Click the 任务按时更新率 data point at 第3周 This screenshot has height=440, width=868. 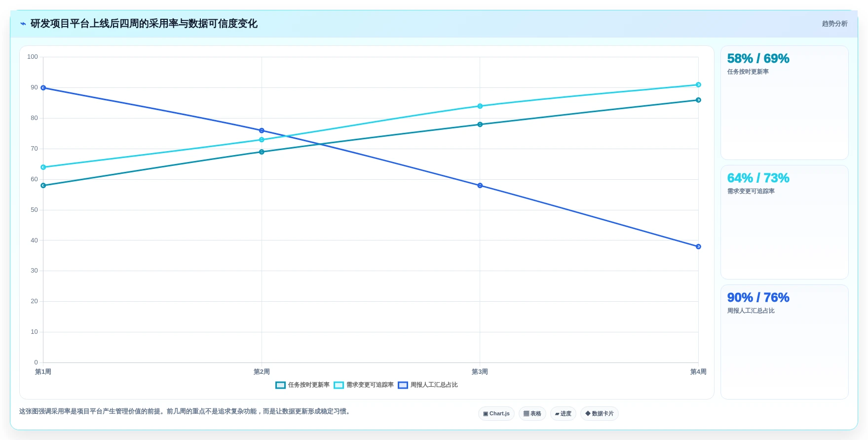click(x=480, y=124)
